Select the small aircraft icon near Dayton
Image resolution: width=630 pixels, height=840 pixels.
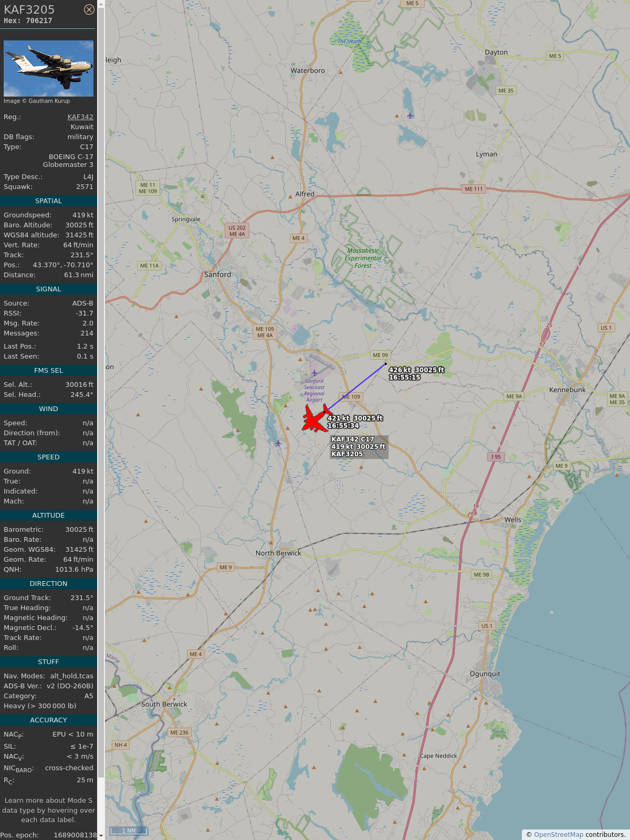coord(410,115)
